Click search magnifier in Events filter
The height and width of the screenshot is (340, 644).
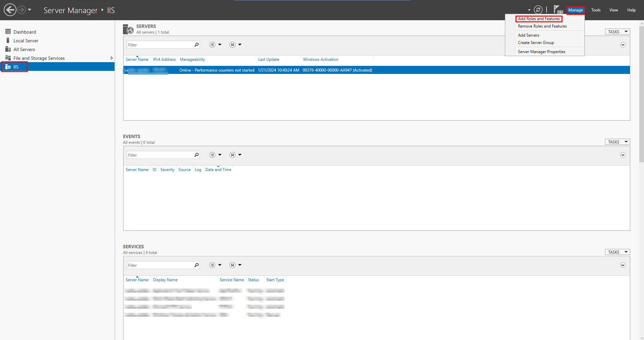point(197,155)
